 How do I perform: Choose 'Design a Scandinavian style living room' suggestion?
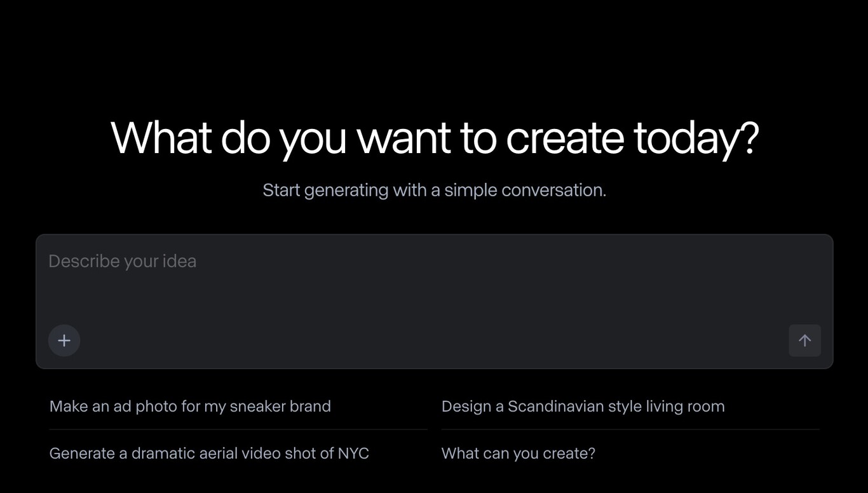coord(583,407)
